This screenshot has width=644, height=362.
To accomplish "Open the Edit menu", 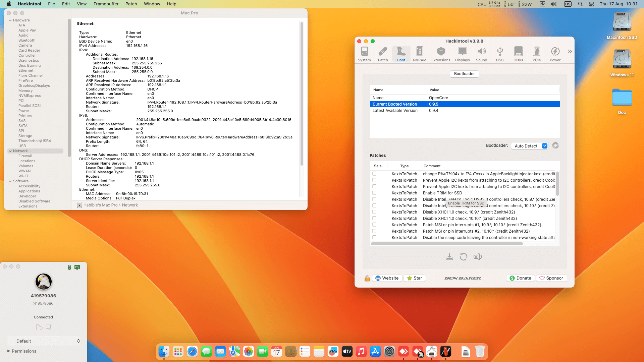I will coord(66,4).
